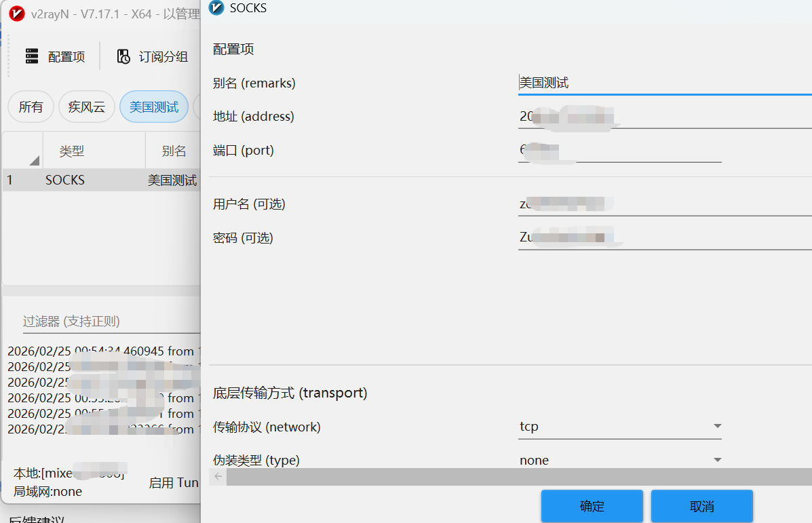Image resolution: width=812 pixels, height=523 pixels.
Task: Confirm with the 确定 button
Action: 592,506
